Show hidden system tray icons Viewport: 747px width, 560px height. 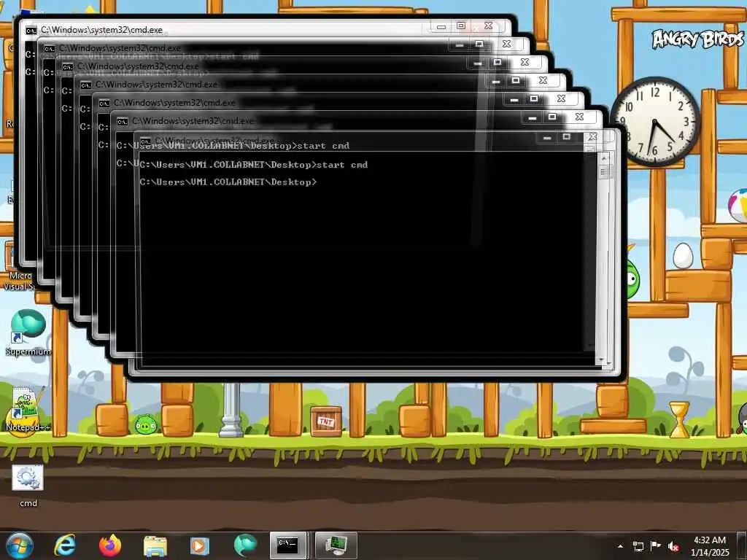click(620, 546)
